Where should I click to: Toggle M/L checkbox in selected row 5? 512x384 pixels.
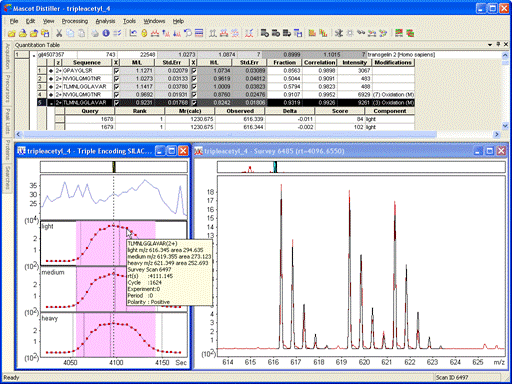116,103
